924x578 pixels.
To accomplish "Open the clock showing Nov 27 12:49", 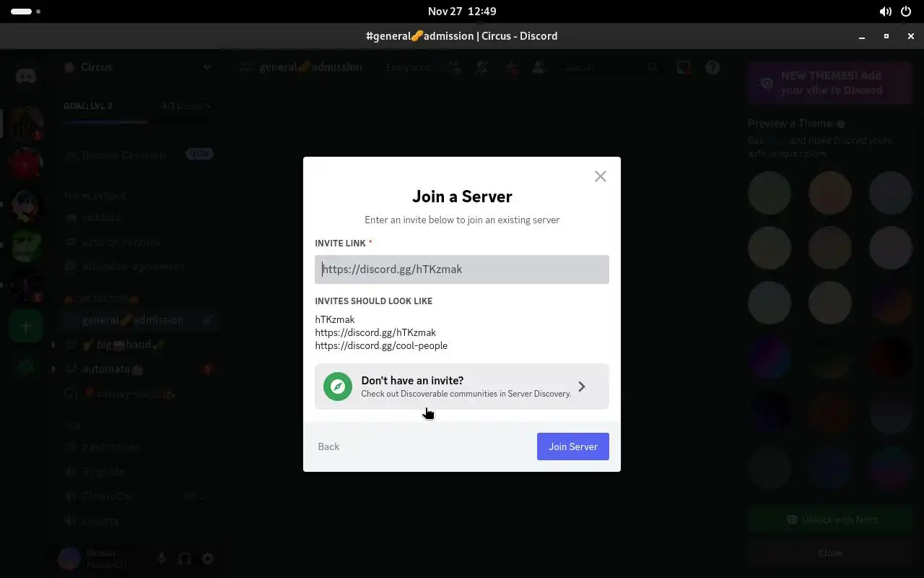I will pyautogui.click(x=462, y=12).
